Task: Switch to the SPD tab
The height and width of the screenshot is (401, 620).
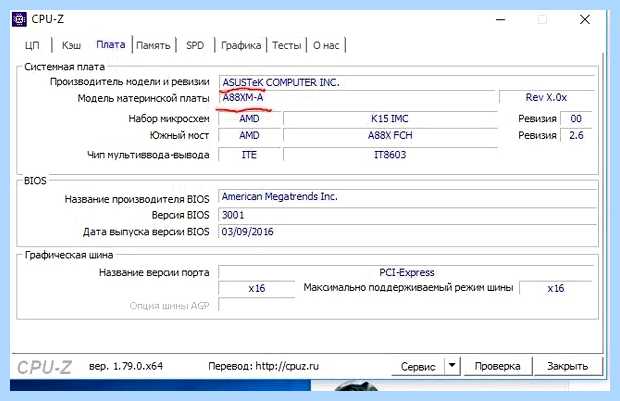Action: (x=195, y=45)
